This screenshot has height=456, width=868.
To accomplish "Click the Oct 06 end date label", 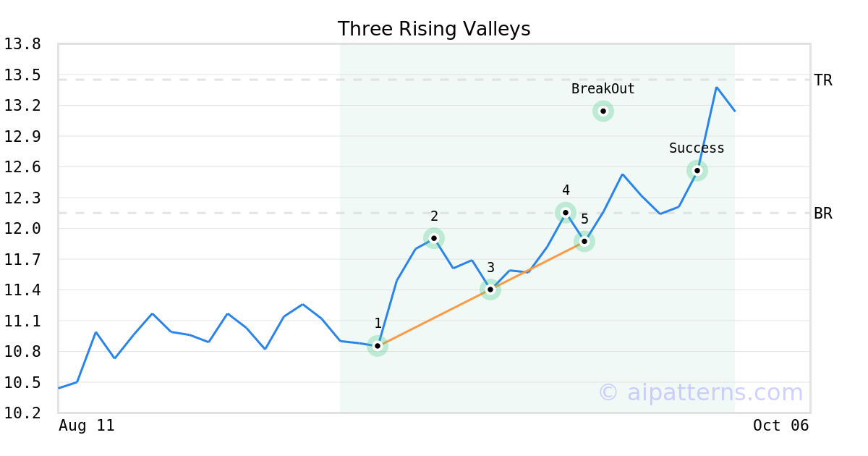I will coord(780,426).
